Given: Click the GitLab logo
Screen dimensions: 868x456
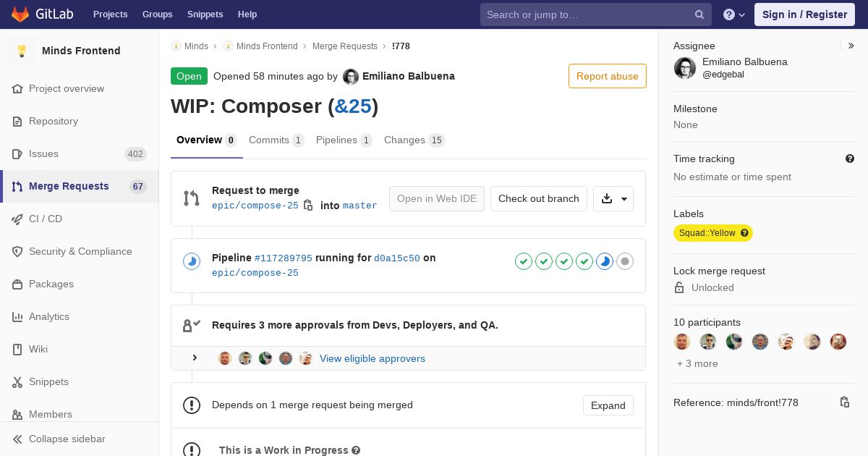Looking at the screenshot, I should click(41, 14).
